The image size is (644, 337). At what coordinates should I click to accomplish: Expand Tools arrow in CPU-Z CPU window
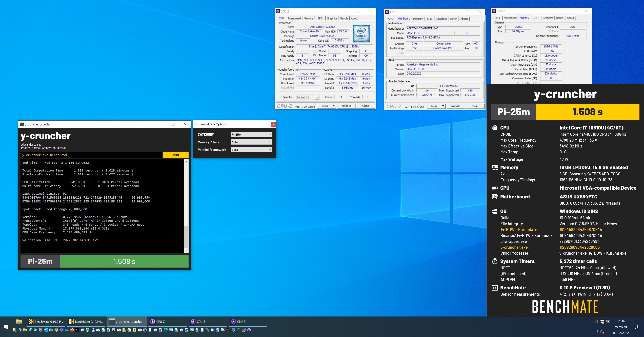pos(334,106)
